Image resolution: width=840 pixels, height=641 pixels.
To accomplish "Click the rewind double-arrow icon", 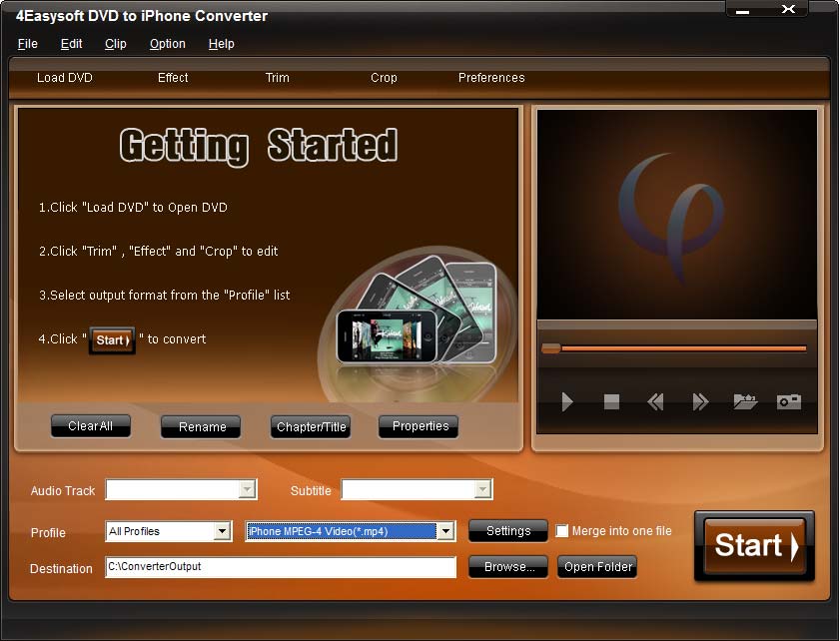I will click(655, 401).
